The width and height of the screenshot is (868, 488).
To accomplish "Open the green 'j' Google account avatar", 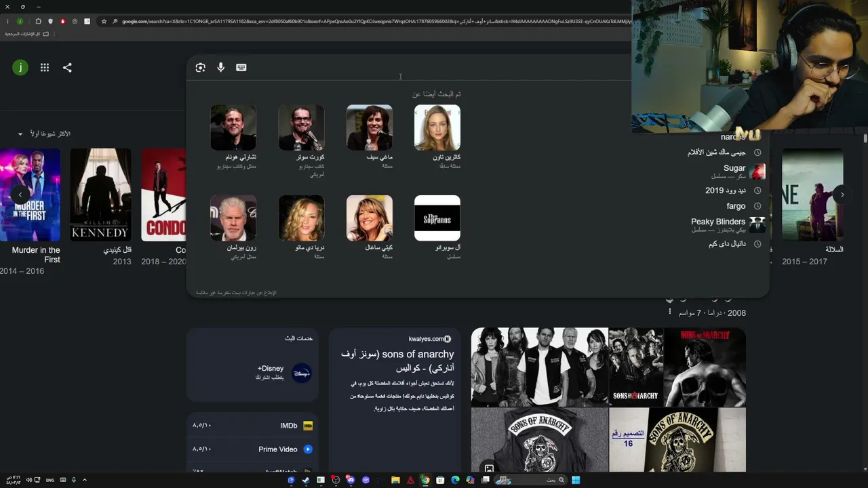I will pos(20,68).
